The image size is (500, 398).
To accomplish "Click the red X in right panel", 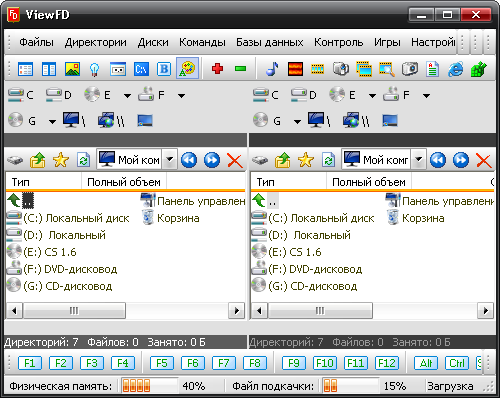I will (x=483, y=160).
